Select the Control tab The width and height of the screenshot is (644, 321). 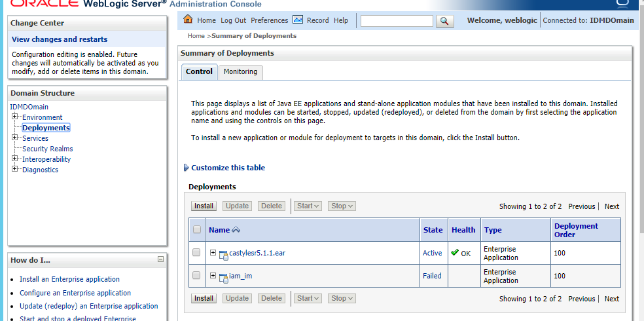pyautogui.click(x=199, y=71)
